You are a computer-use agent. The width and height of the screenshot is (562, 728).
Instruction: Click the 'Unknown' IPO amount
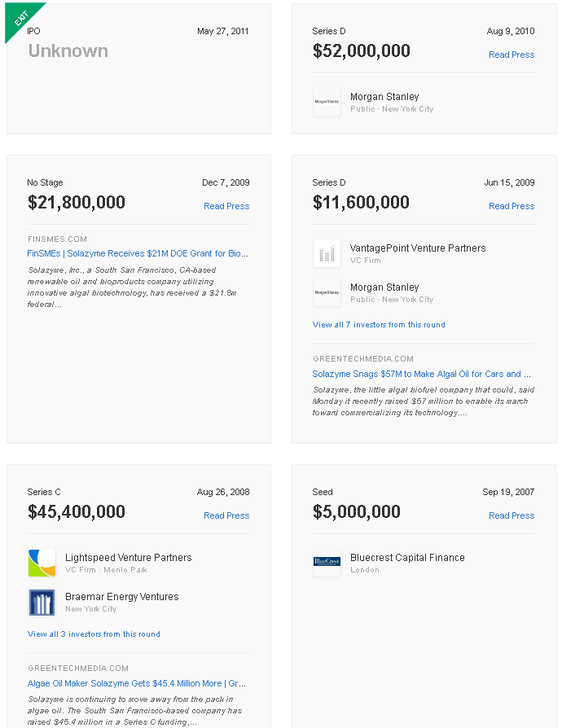(68, 50)
